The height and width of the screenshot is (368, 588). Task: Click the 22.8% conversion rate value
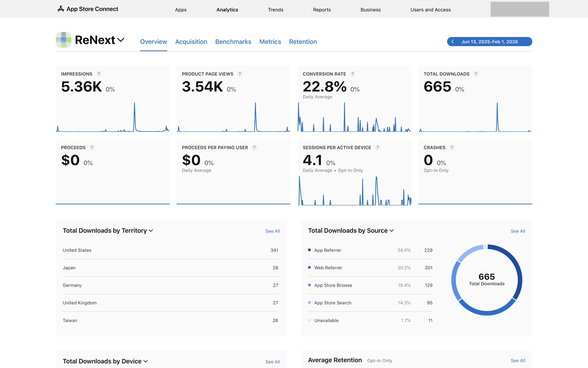pyautogui.click(x=325, y=86)
